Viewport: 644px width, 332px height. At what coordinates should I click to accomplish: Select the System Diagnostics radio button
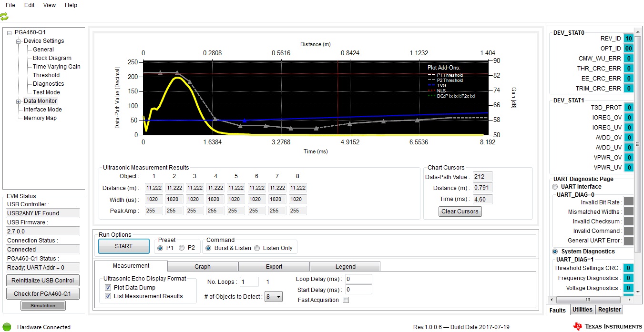[554, 252]
